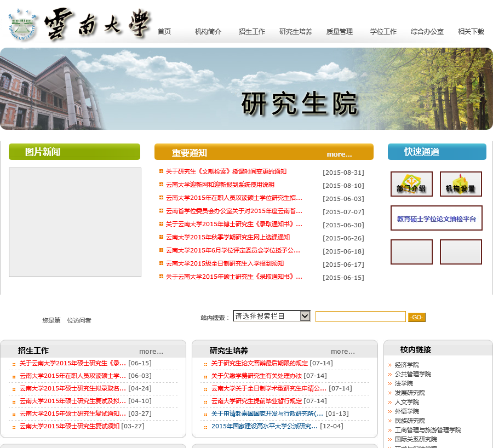Open the 机构简介 navigation menu
This screenshot has height=448, width=493.
coord(208,31)
